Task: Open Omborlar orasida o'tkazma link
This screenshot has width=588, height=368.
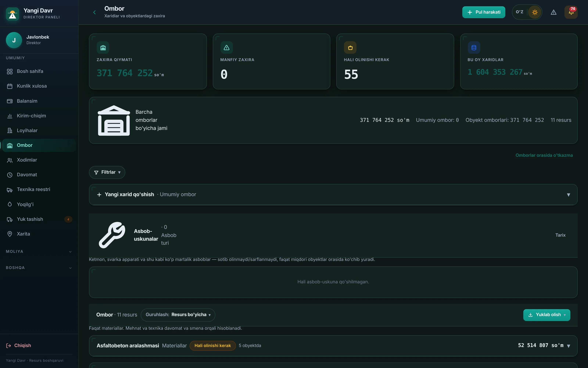Action: coord(544,155)
